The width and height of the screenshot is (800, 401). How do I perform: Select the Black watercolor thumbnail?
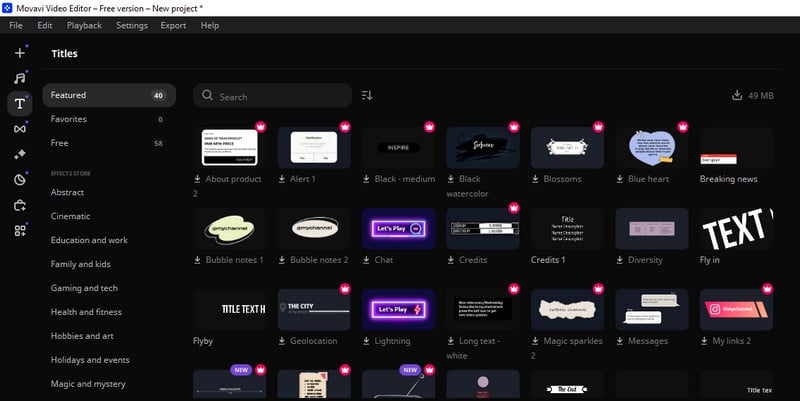point(483,147)
